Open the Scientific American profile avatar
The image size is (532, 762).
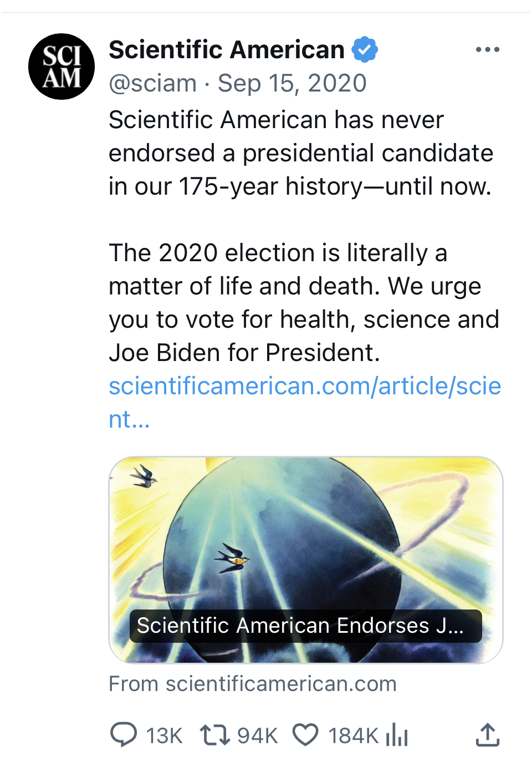tap(62, 67)
